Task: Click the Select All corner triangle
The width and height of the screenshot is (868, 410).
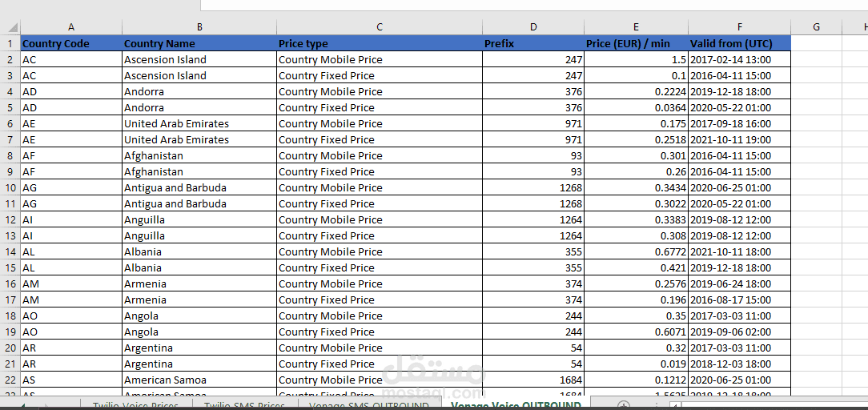Action: pos(14,27)
